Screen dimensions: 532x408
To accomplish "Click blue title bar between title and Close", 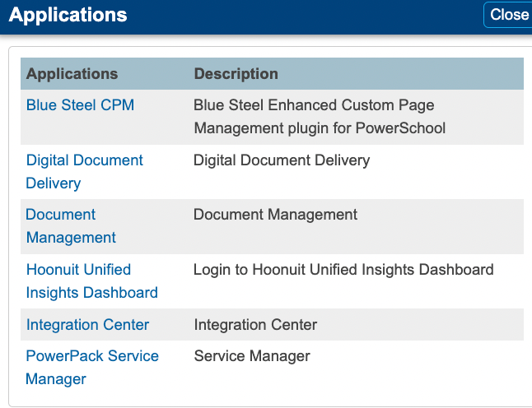I will point(305,15).
